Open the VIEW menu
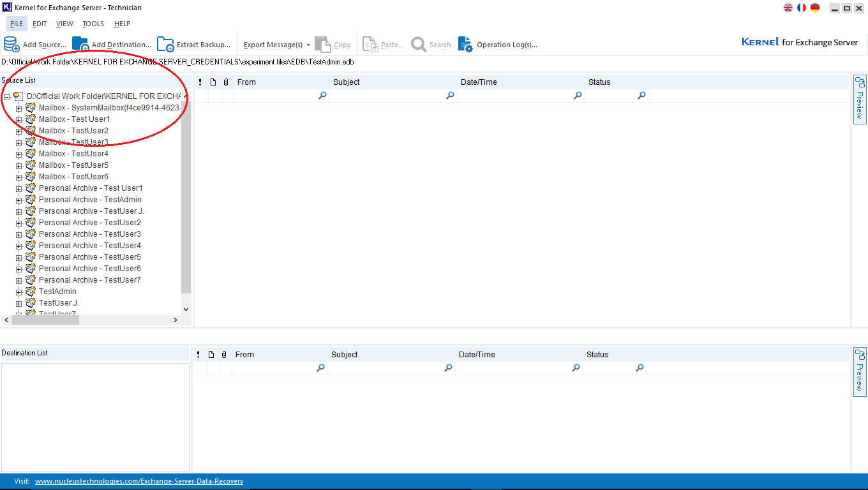 [64, 24]
